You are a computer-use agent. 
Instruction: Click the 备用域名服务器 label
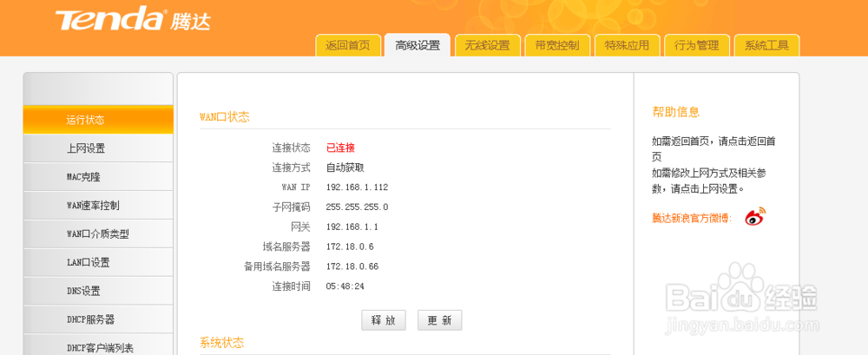pos(277,266)
